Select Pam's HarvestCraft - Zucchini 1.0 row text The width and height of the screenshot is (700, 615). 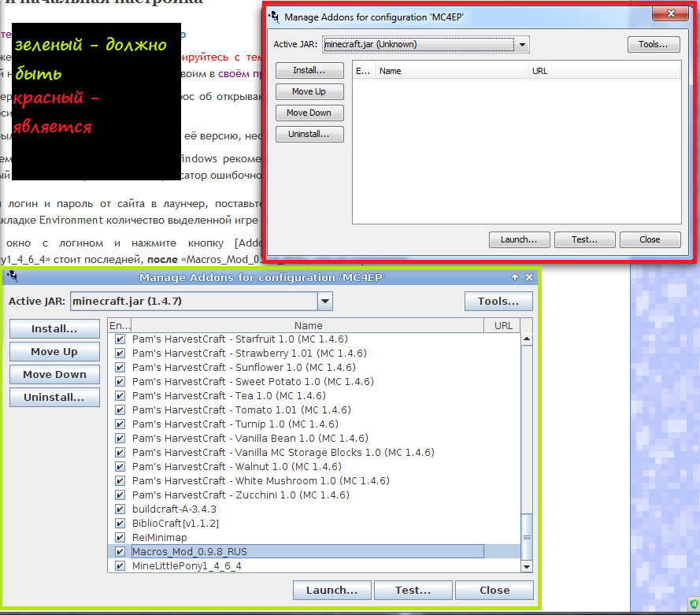coord(241,495)
